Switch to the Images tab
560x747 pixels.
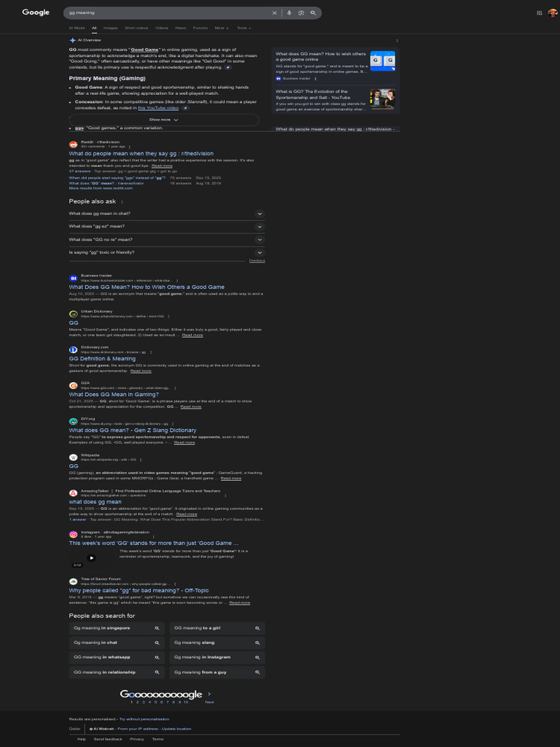coord(111,28)
